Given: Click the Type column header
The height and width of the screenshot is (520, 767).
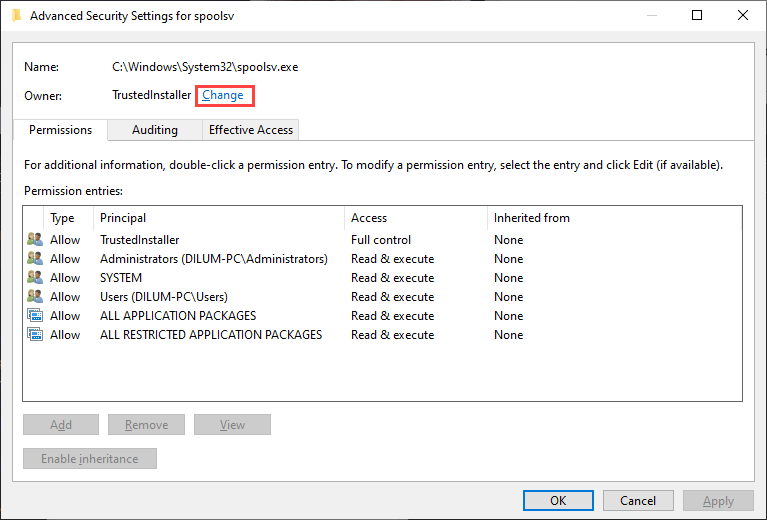Looking at the screenshot, I should [x=63, y=218].
